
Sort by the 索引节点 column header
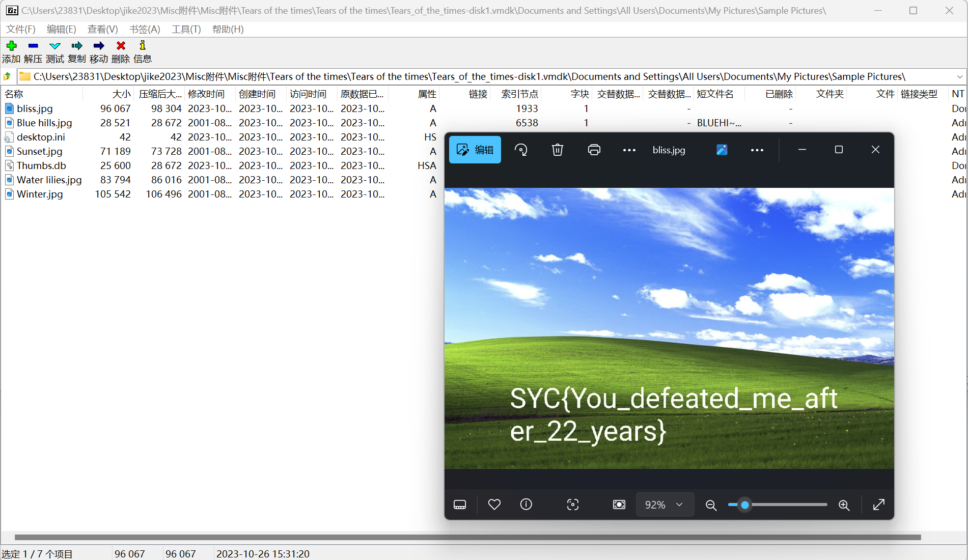(515, 94)
